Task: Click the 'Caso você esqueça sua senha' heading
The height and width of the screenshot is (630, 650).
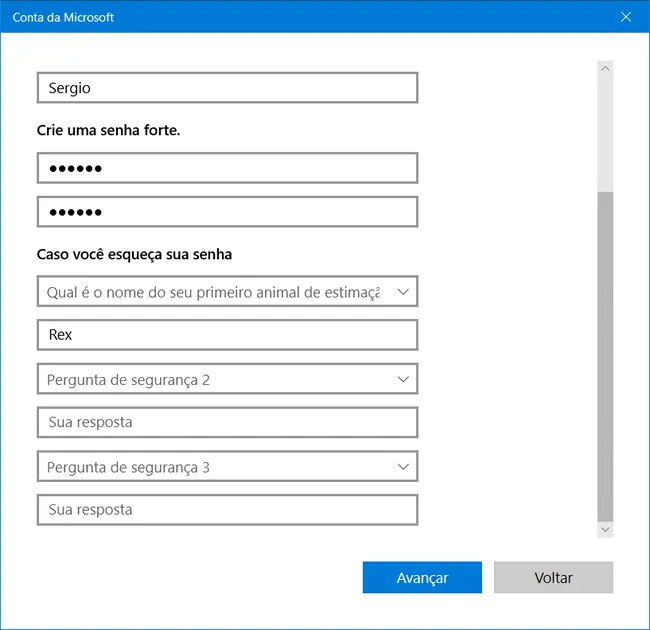Action: click(134, 254)
